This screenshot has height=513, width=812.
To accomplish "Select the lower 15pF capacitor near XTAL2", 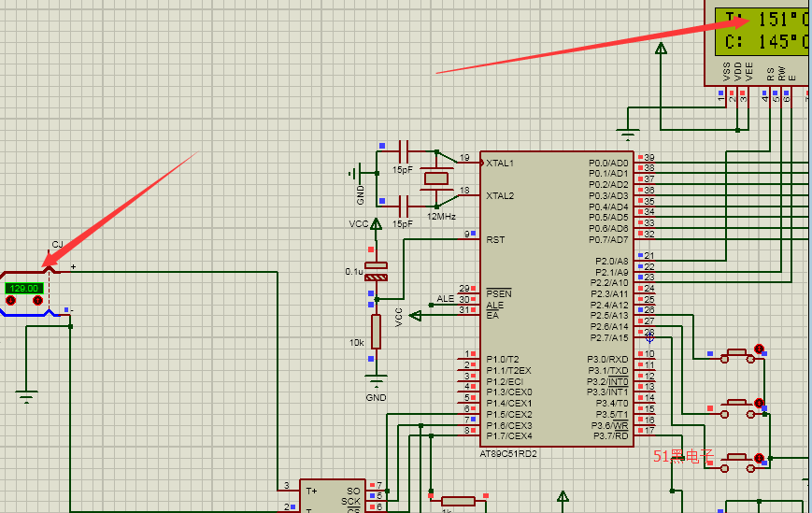I will point(404,202).
